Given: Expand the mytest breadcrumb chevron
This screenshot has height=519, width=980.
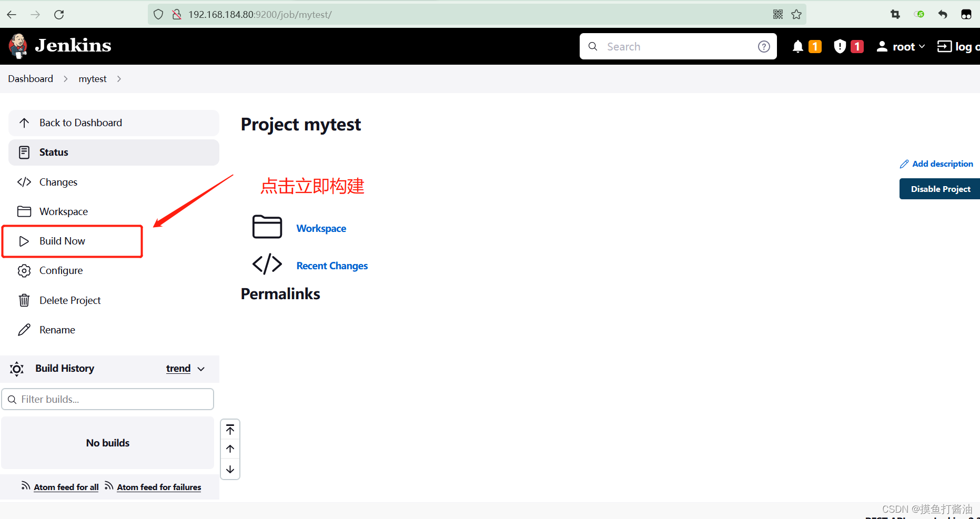Looking at the screenshot, I should tap(119, 79).
